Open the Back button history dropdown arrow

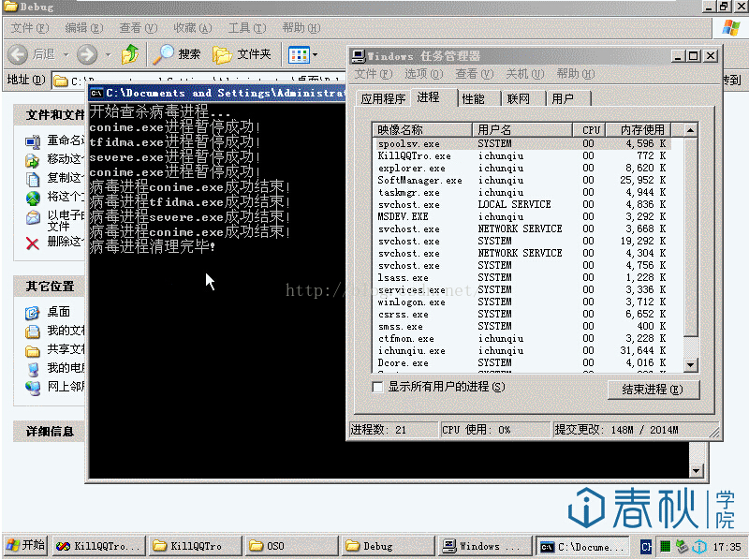[x=66, y=54]
